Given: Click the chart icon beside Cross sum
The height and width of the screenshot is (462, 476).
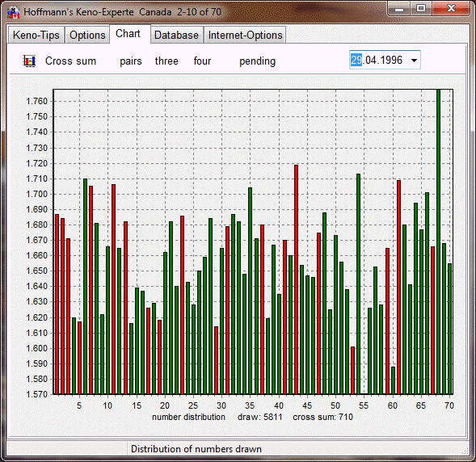Looking at the screenshot, I should (x=29, y=61).
